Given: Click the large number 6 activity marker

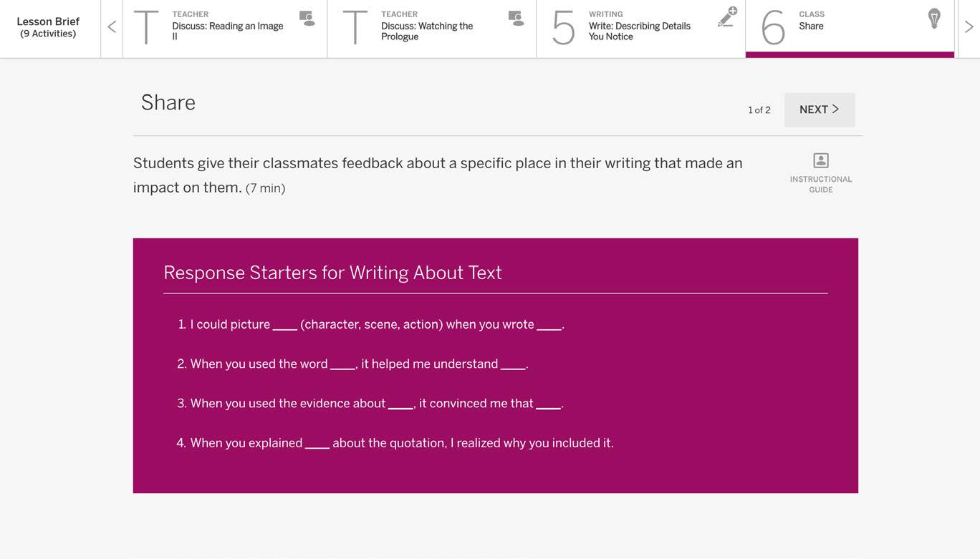Looking at the screenshot, I should coord(773,29).
